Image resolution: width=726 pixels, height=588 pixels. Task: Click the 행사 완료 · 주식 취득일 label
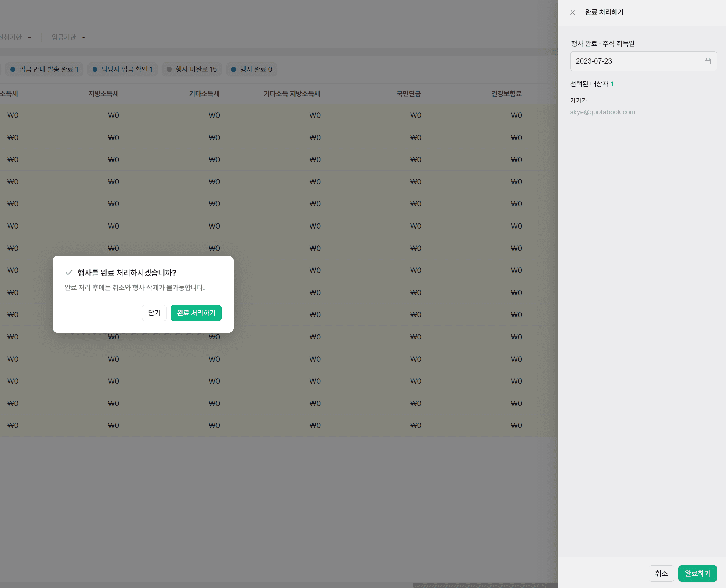[603, 44]
